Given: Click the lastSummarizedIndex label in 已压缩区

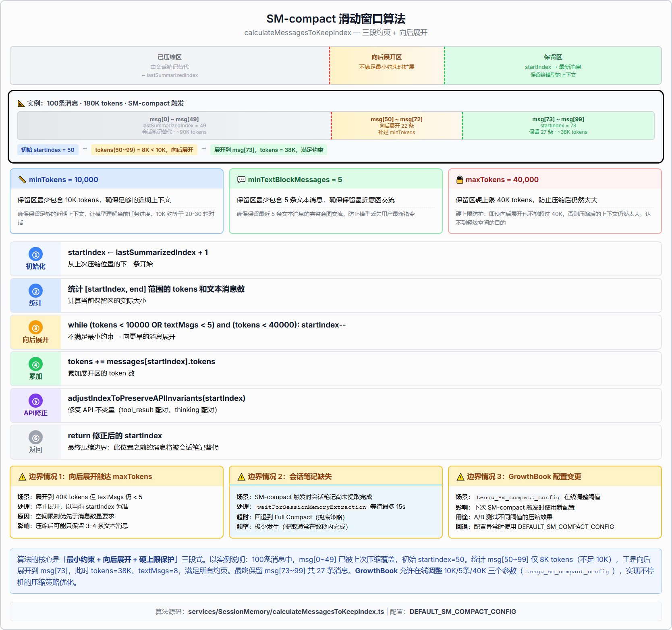Looking at the screenshot, I should coord(170,75).
